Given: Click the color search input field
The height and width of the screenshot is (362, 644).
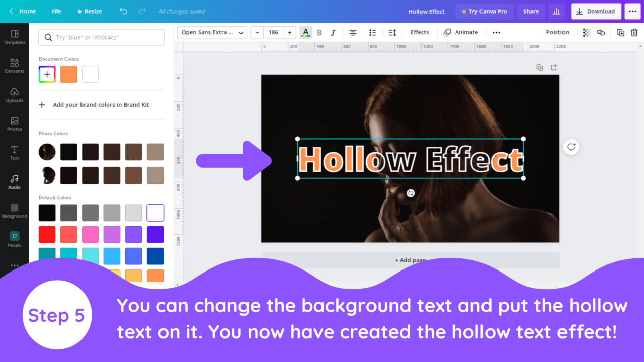Looking at the screenshot, I should [x=101, y=37].
